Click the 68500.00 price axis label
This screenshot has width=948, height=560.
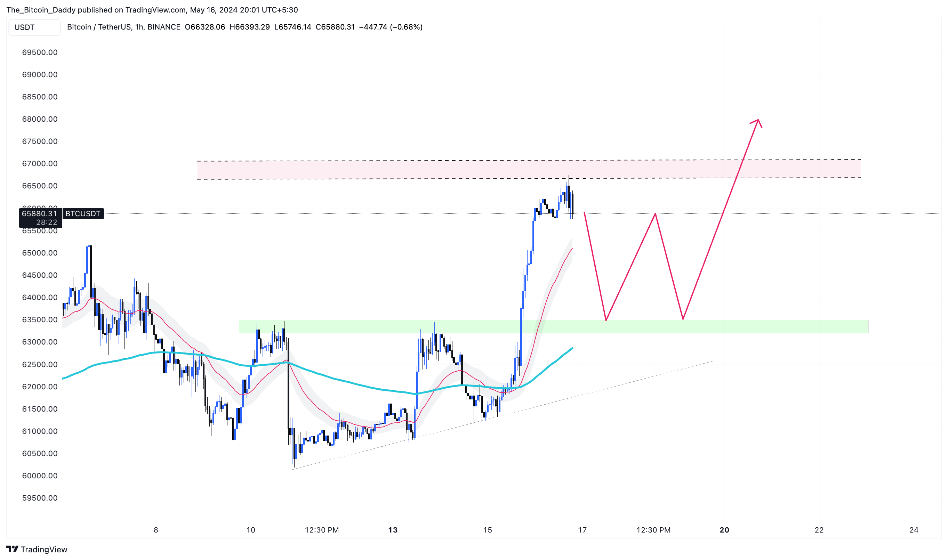tap(40, 97)
